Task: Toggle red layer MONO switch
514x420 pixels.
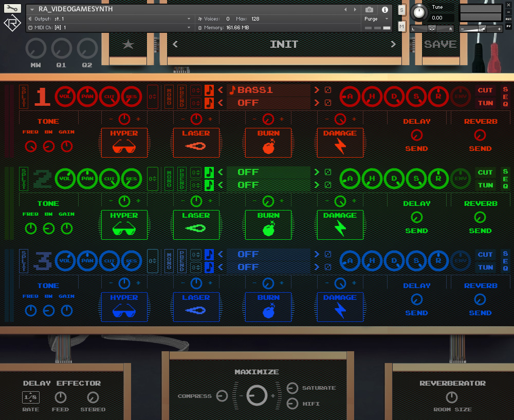Action: pyautogui.click(x=169, y=97)
